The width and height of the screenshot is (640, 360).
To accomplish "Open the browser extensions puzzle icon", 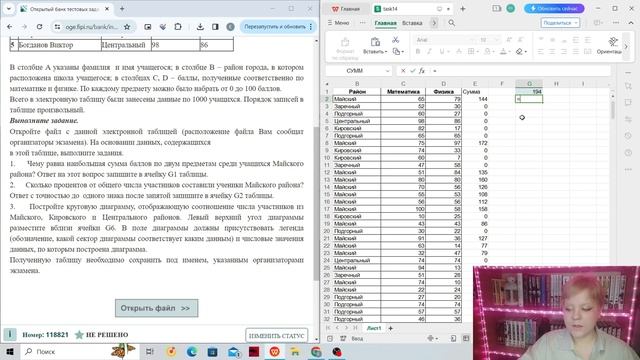I will (178, 27).
